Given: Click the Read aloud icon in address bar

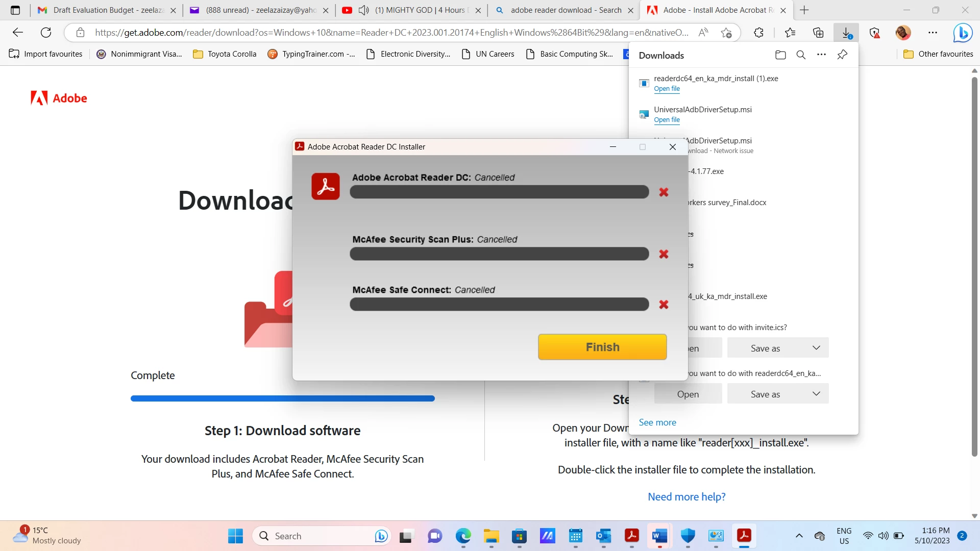Looking at the screenshot, I should [x=703, y=33].
